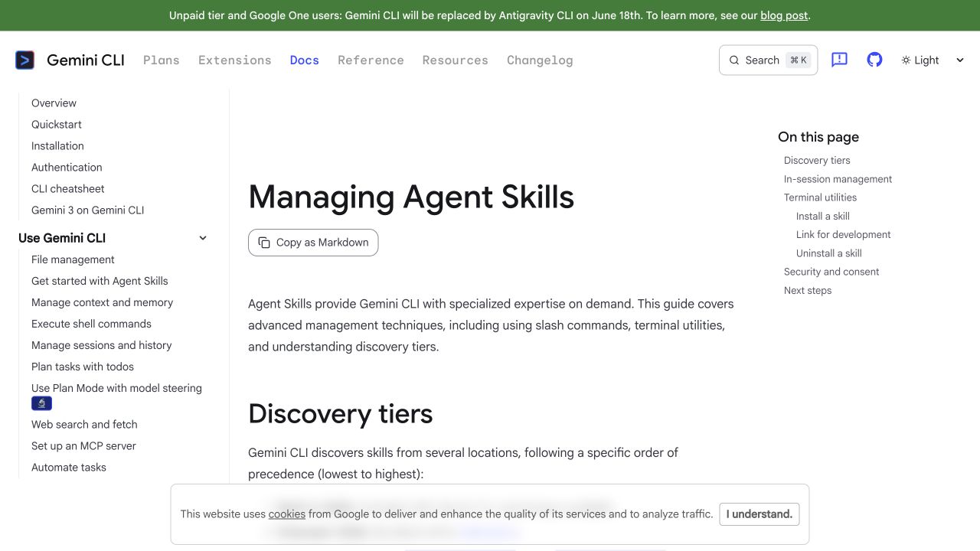This screenshot has width=980, height=551.
Task: Open Quickstart in the sidebar
Action: 57,125
